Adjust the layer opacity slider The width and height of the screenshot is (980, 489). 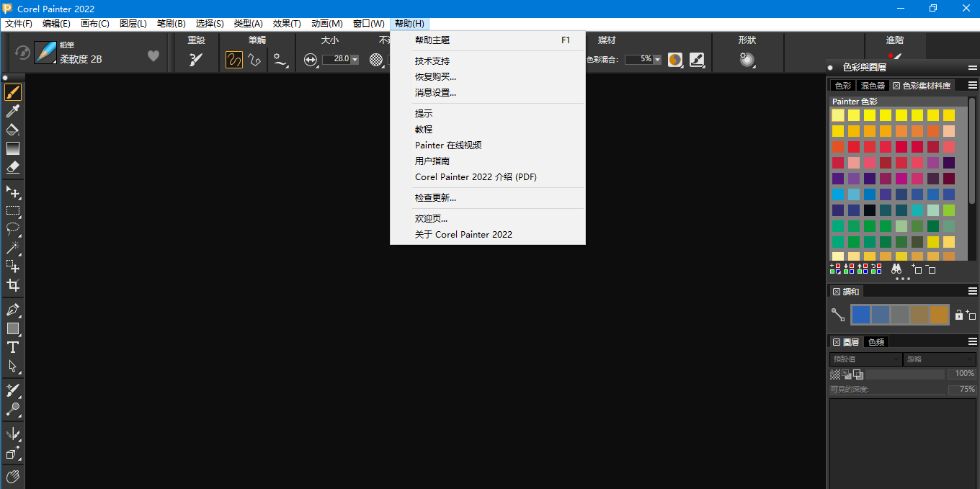(x=904, y=374)
